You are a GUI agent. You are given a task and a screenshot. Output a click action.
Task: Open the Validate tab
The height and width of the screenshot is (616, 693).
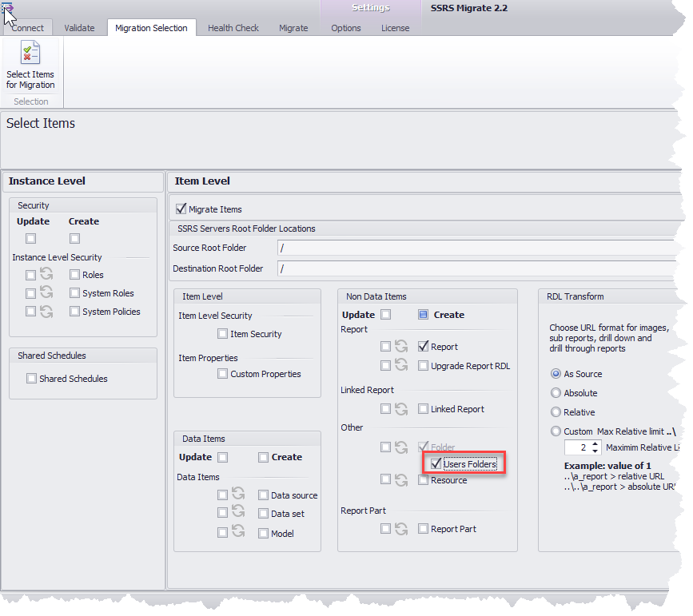click(80, 28)
